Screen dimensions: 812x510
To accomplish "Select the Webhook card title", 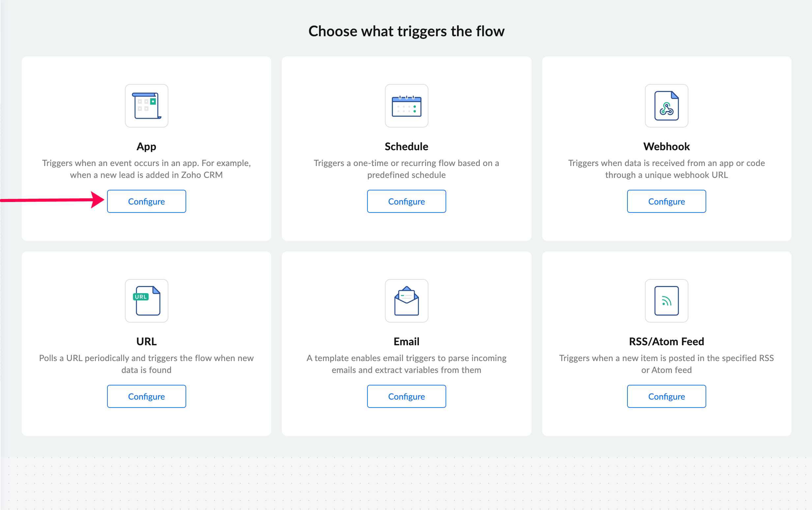I will pos(666,147).
